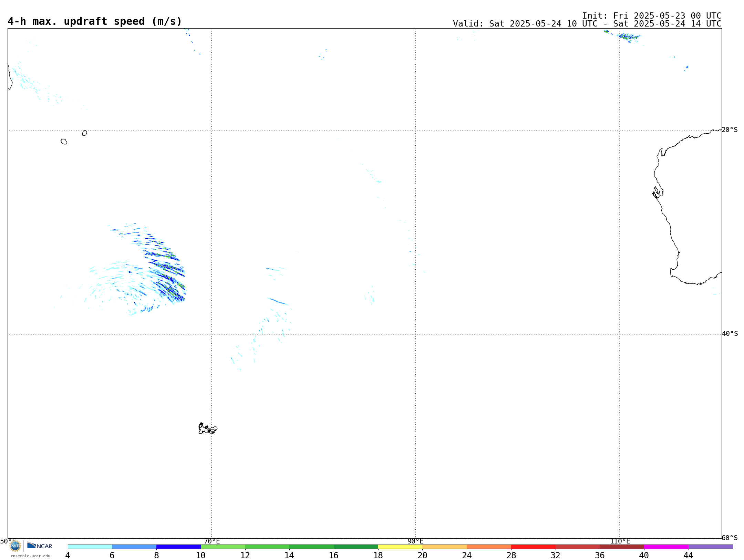This screenshot has width=744, height=560.
Task: Click the Shark Bay inlet on Australia's coast
Action: click(x=658, y=193)
